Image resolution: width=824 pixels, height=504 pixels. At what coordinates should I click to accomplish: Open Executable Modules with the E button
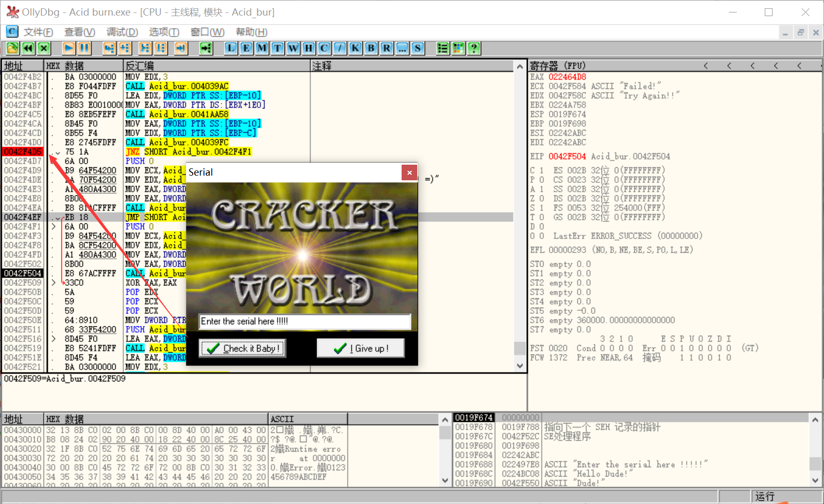click(x=246, y=48)
